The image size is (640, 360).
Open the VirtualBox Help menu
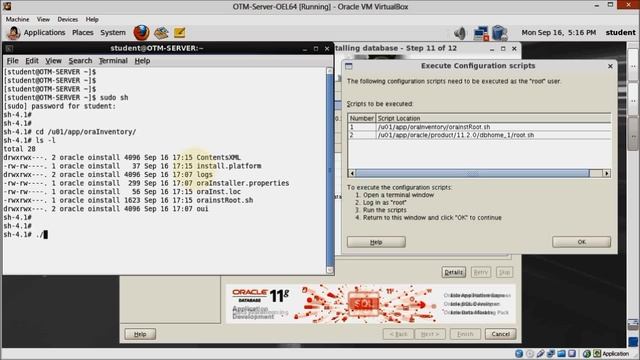92,19
